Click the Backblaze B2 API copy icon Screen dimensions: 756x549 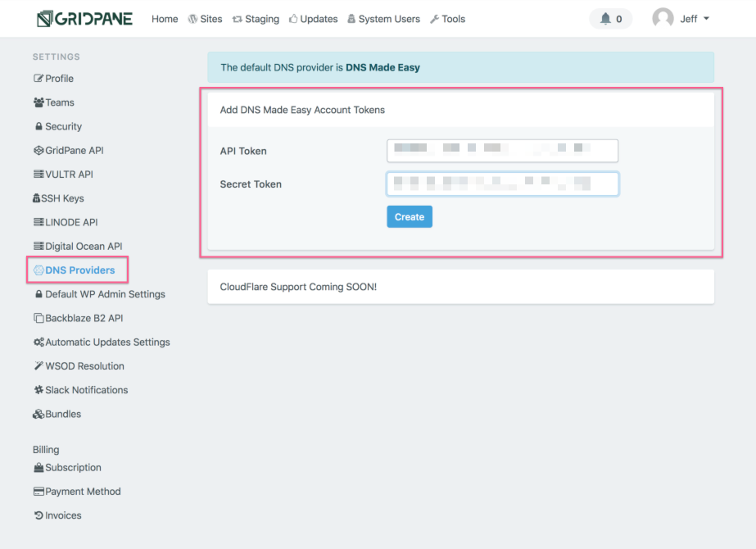[x=38, y=318]
